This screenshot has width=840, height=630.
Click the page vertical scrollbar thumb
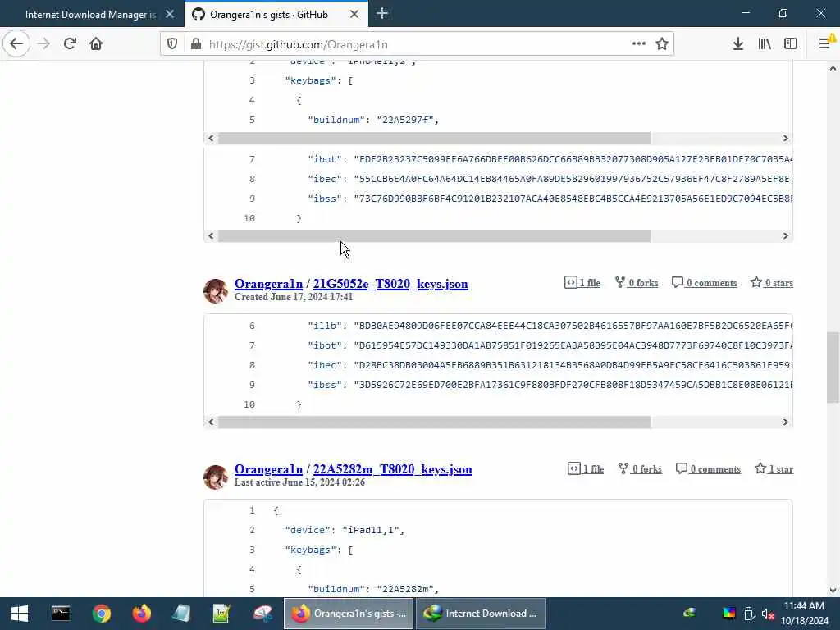(833, 367)
